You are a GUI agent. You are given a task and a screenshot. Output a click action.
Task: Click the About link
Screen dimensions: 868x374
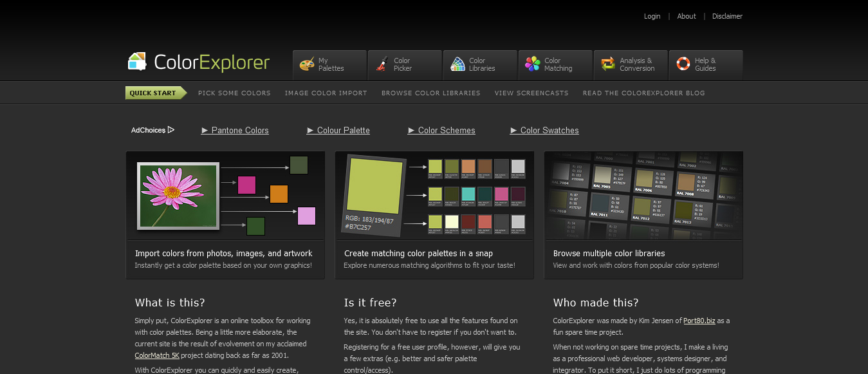(687, 16)
